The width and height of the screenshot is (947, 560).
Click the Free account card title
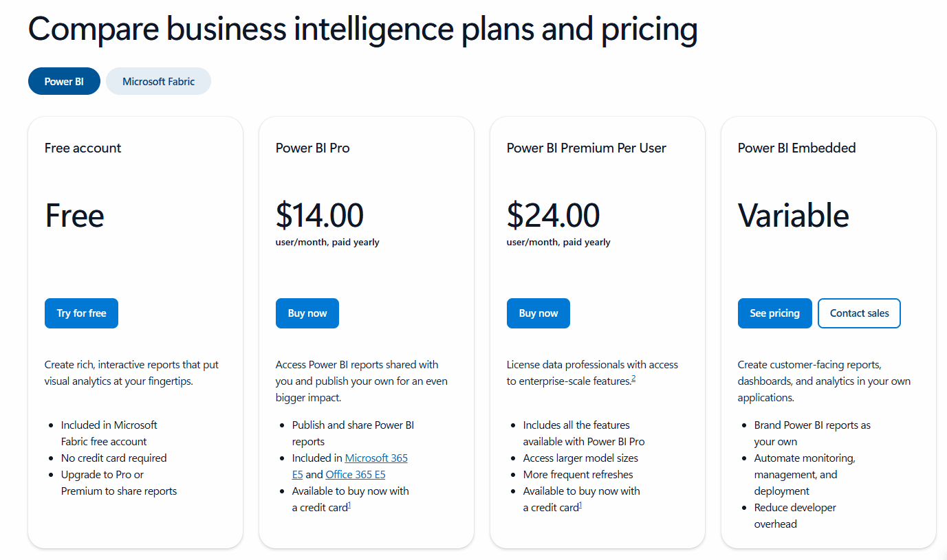83,148
